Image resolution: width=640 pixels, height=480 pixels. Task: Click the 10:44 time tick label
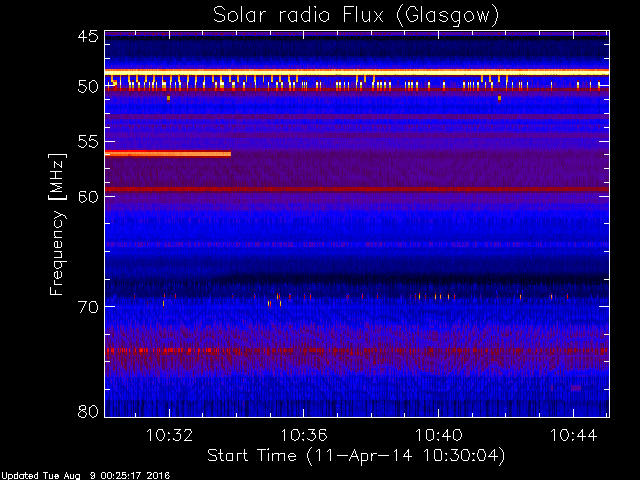coord(573,435)
